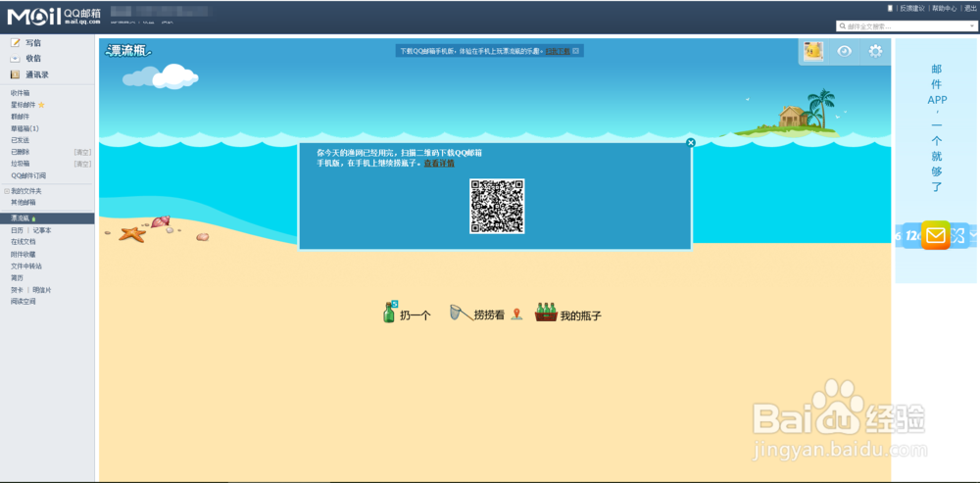Screen dimensions: 980x483
Task: Open the bottle crate 我的瓶子 icon
Action: click(546, 312)
